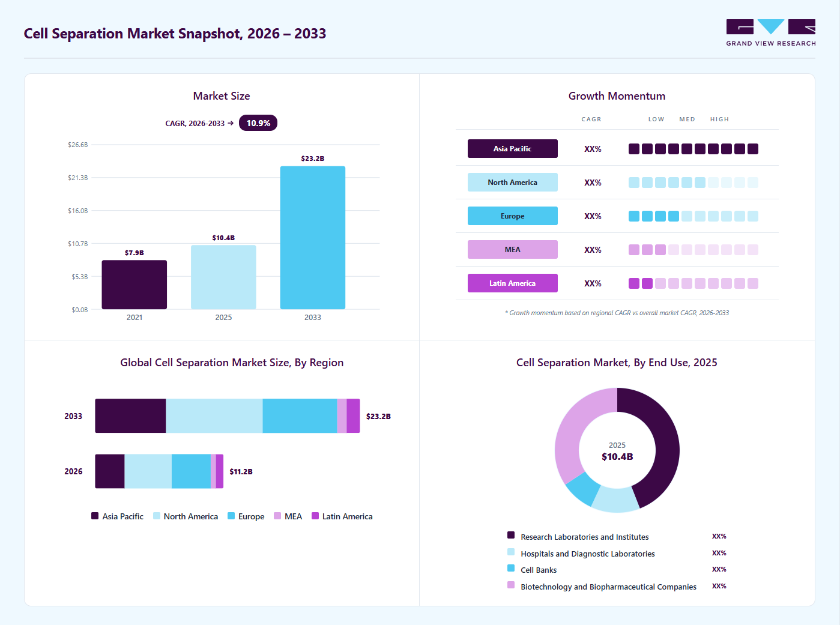Click Hospitals and Diagnostic Laboratories legend swatch

tap(511, 552)
